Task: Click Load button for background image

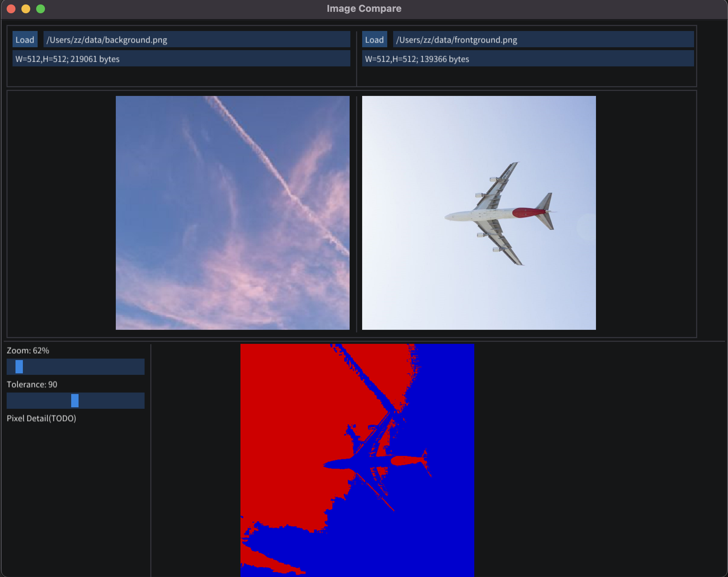Action: (25, 39)
